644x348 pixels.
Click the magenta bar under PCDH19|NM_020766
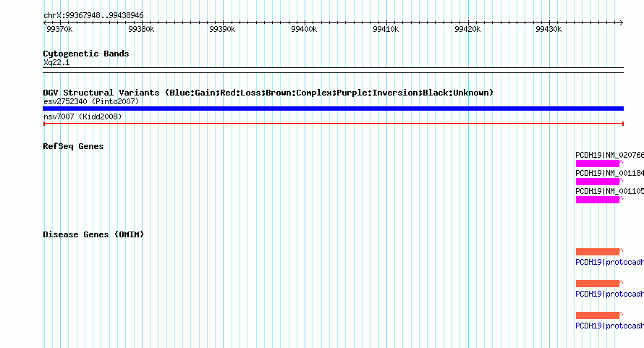pos(598,164)
